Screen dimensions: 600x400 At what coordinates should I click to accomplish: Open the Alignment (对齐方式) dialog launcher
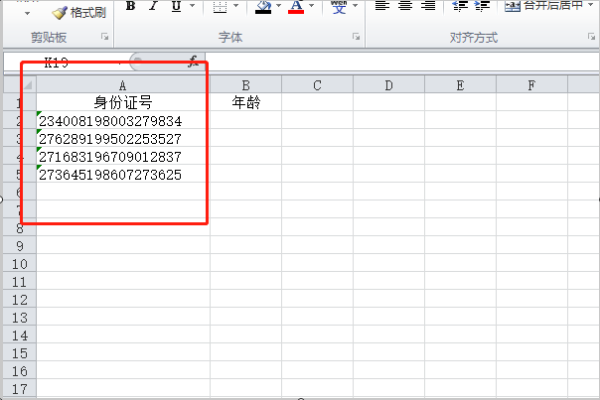592,37
